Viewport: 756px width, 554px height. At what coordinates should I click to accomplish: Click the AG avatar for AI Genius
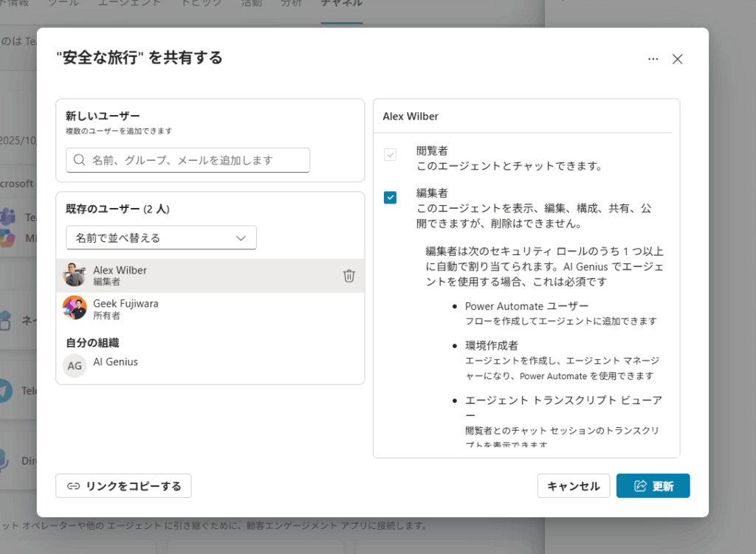point(75,365)
